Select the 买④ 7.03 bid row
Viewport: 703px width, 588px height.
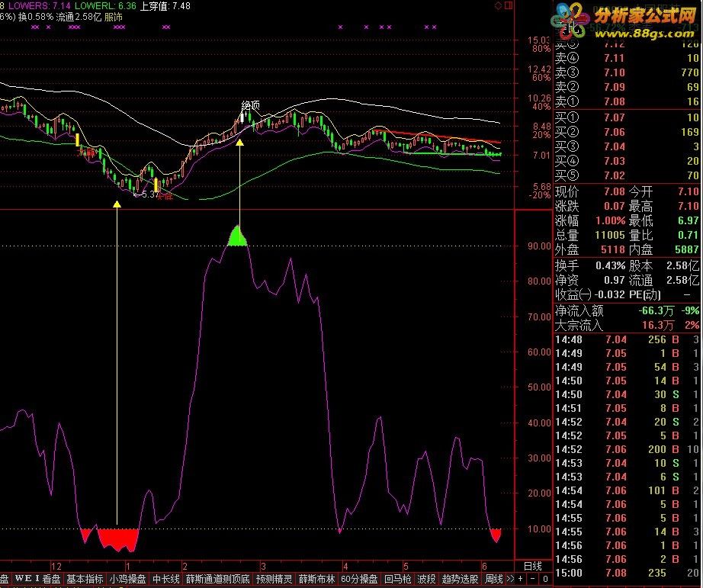tap(627, 161)
